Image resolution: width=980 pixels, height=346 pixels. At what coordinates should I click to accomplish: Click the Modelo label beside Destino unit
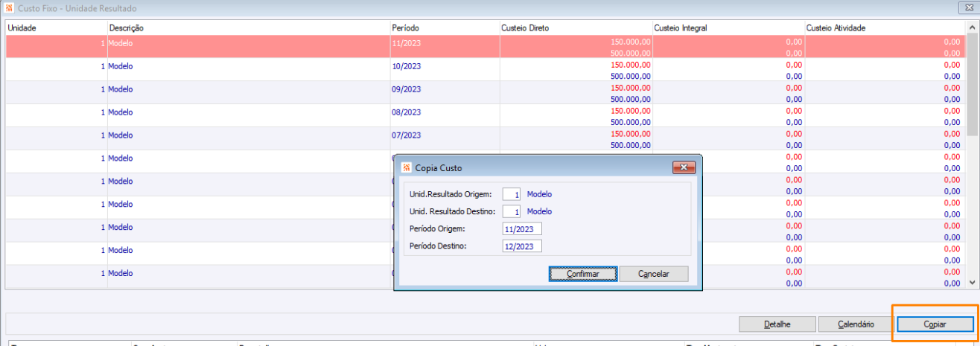pyautogui.click(x=540, y=211)
